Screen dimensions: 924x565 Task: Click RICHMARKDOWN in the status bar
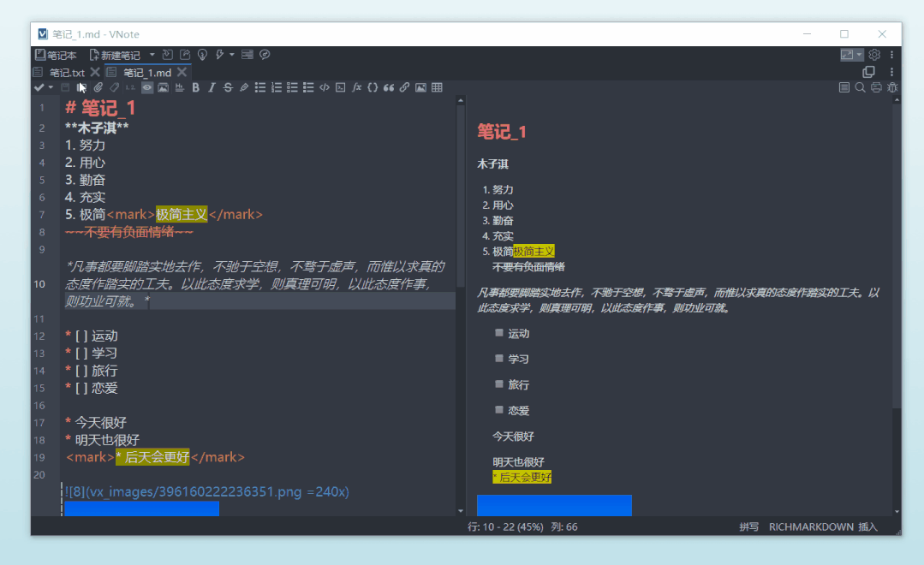tap(811, 526)
